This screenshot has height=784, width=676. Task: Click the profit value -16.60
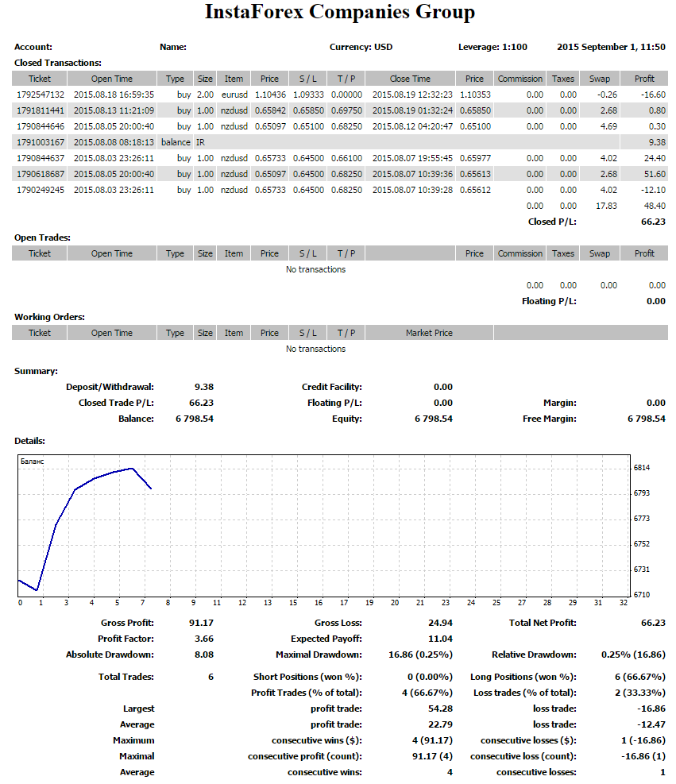654,95
